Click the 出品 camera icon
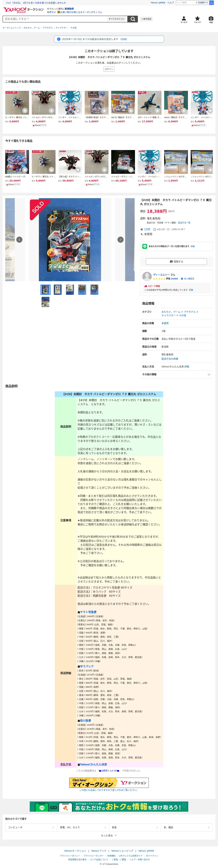This screenshot has width=218, height=868. coord(211,20)
